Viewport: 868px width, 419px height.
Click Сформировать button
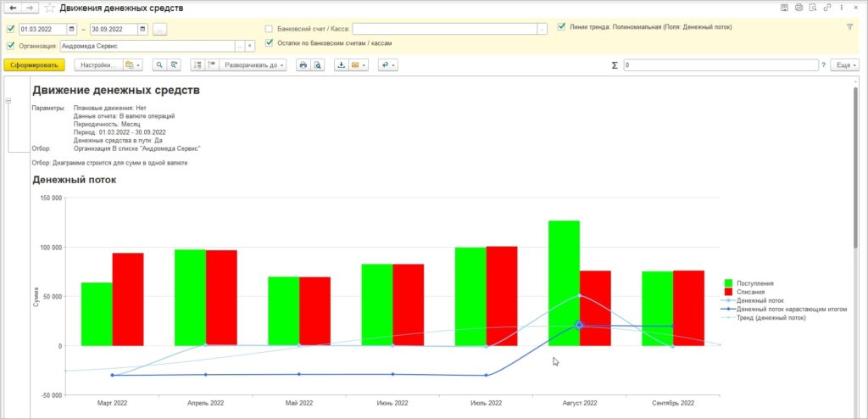(34, 64)
